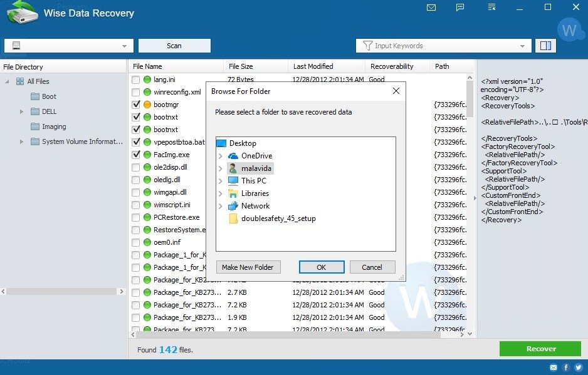Screen dimensions: 588x375
Task: Open the Input Keywords dropdown arrow
Action: [522, 46]
